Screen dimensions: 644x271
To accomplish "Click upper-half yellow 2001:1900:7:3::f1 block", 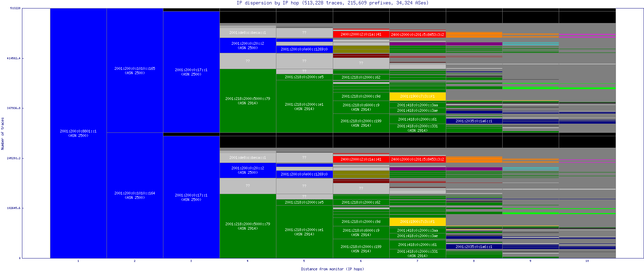I will tap(418, 97).
